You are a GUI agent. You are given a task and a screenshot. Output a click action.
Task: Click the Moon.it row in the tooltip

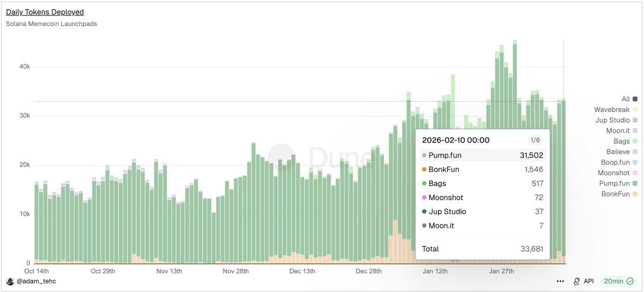click(482, 226)
